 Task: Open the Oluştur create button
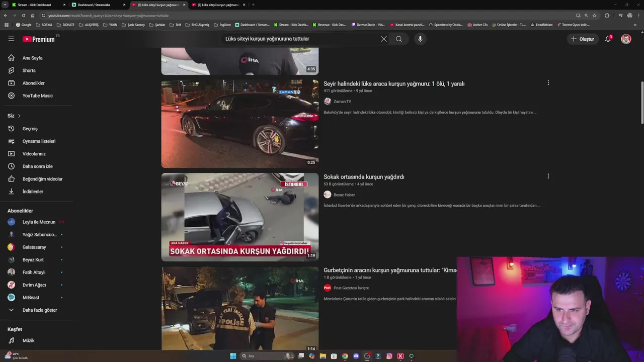(x=583, y=39)
